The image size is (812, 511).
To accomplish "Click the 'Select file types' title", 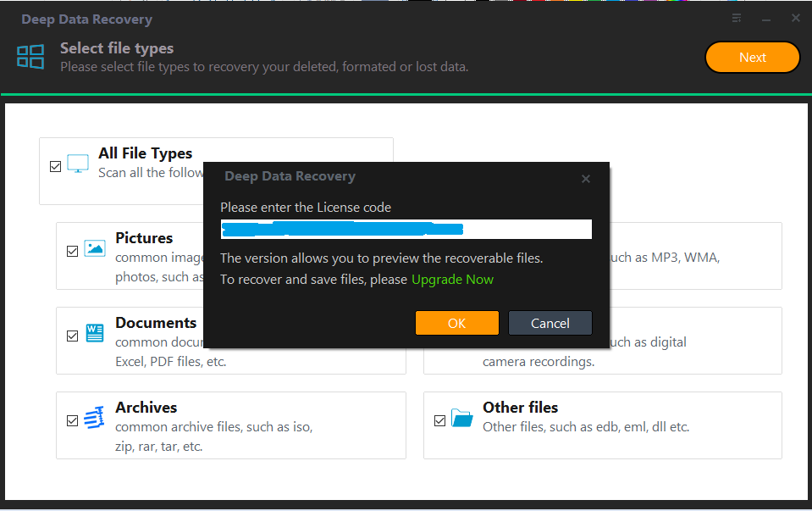I will click(x=117, y=48).
